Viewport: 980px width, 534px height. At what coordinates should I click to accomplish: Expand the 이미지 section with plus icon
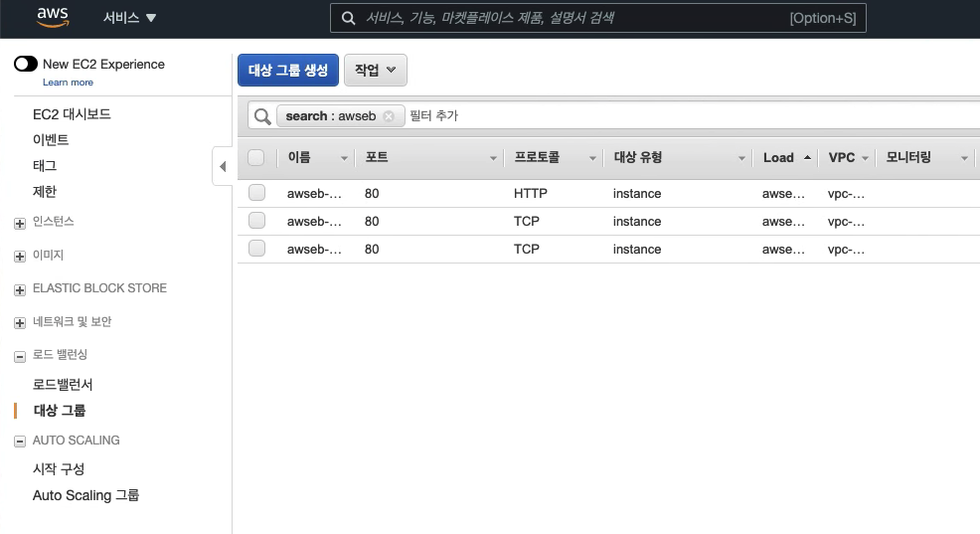click(20, 257)
